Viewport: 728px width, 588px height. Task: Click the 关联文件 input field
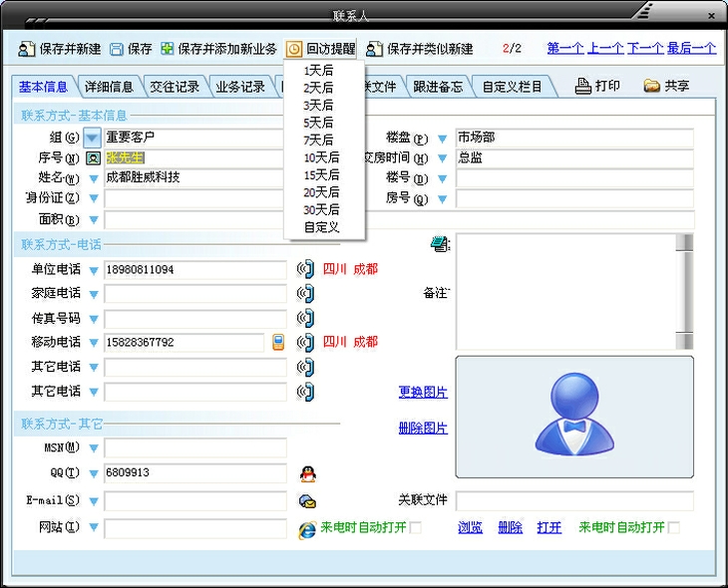[x=574, y=501]
